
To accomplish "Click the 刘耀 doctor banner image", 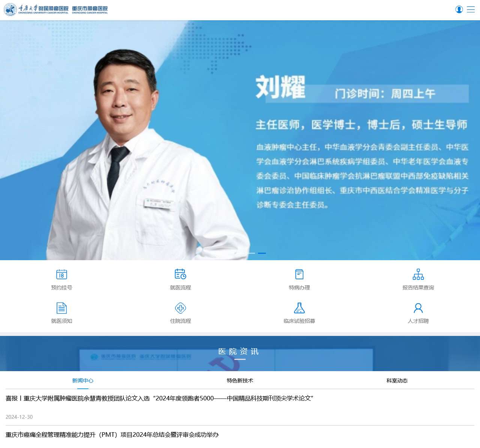I will pos(240,140).
